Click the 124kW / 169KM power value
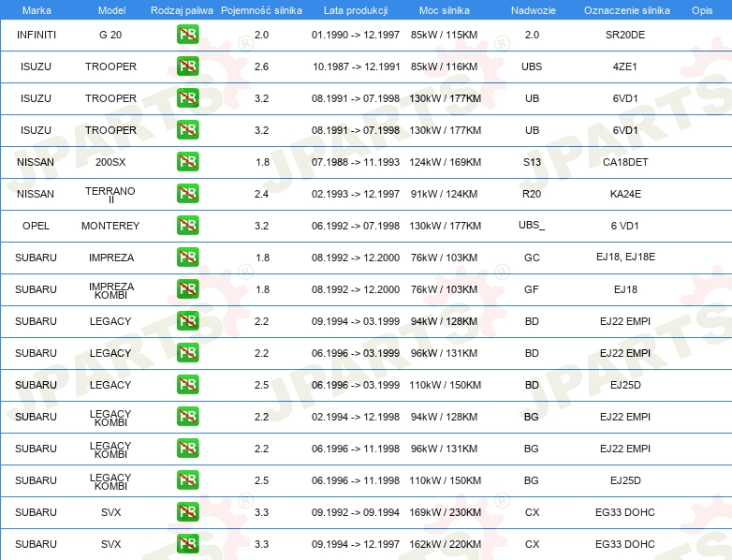This screenshot has height=560, width=732. point(445,162)
